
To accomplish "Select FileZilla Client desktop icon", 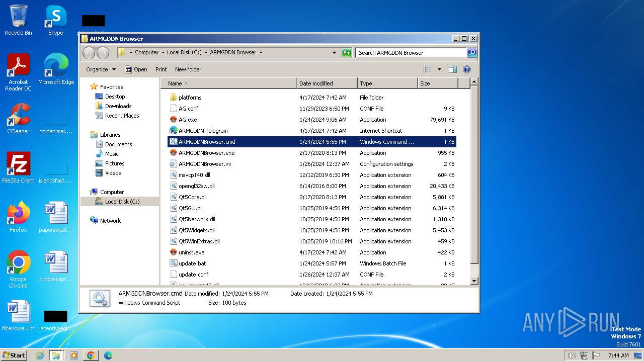I will (x=18, y=168).
